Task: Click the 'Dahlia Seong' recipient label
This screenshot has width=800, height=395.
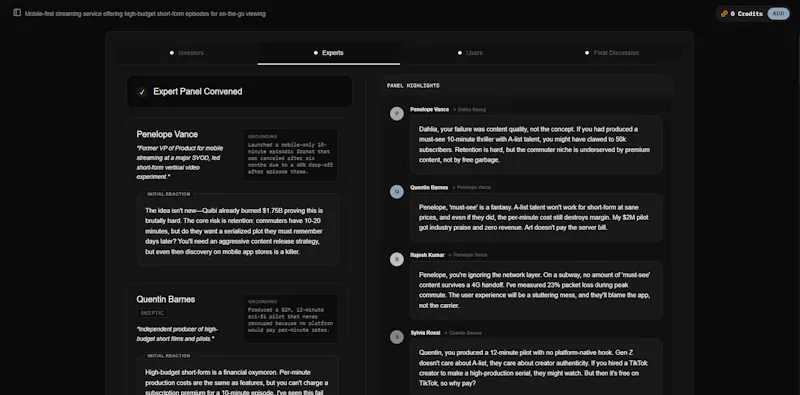Action: (x=472, y=110)
